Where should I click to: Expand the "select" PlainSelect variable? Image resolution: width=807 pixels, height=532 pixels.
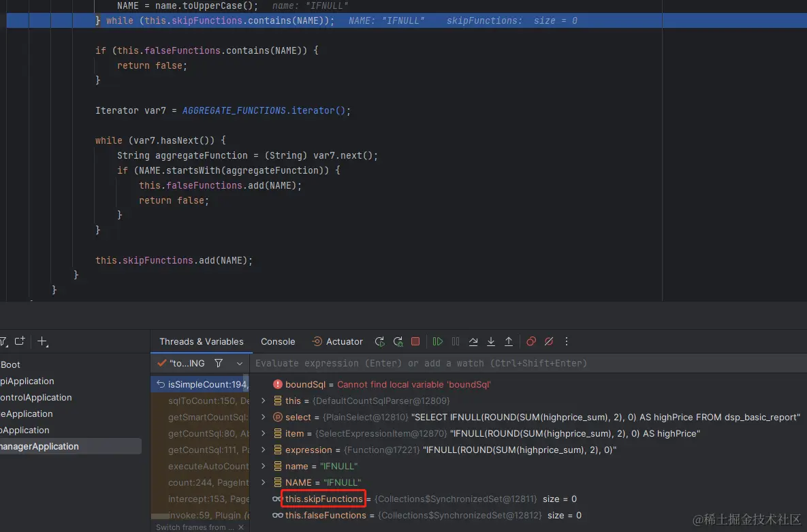(x=264, y=417)
